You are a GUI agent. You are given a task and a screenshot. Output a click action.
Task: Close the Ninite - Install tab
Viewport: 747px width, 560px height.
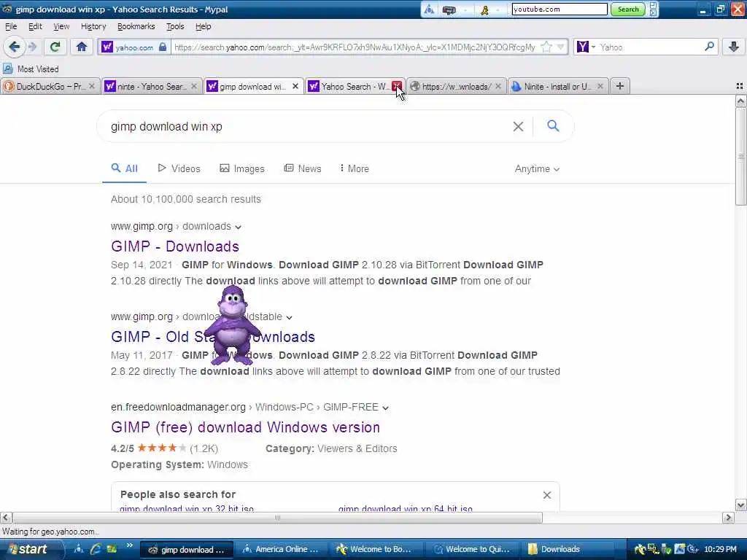pos(600,86)
